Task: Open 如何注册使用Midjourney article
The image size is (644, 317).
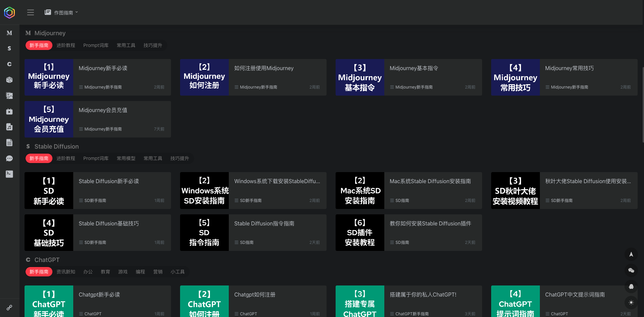Action: click(264, 68)
